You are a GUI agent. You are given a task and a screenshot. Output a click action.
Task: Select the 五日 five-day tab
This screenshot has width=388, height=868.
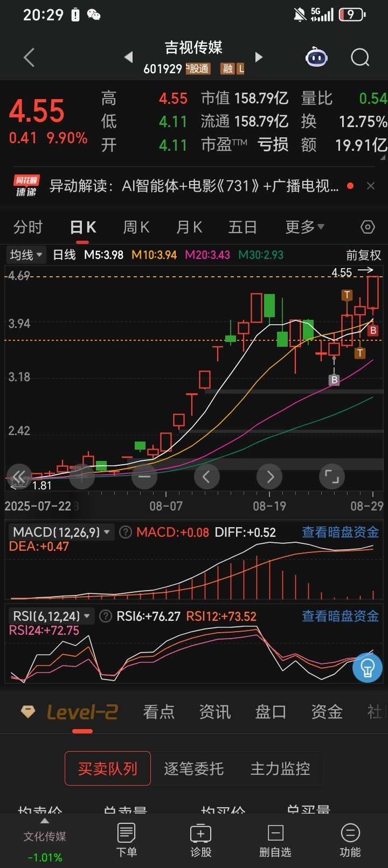pyautogui.click(x=242, y=227)
